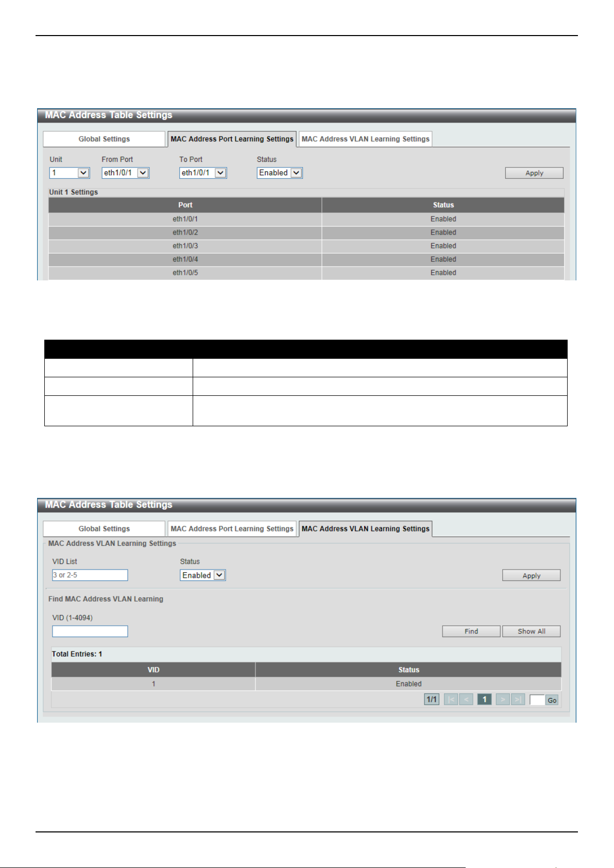Click the Unit 1 Settings label

(x=74, y=192)
